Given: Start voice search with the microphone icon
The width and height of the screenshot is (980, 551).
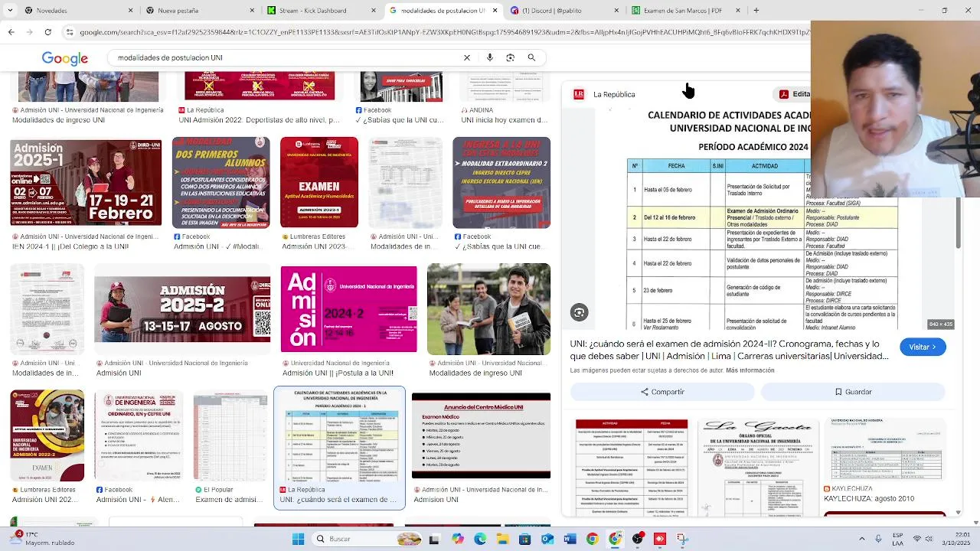Looking at the screenshot, I should [x=490, y=57].
